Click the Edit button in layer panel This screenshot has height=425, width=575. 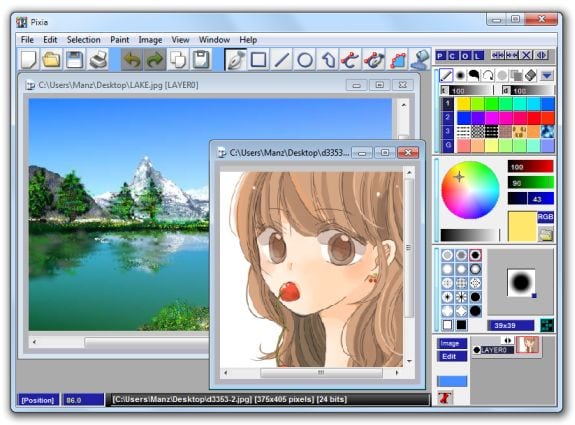coord(452,356)
